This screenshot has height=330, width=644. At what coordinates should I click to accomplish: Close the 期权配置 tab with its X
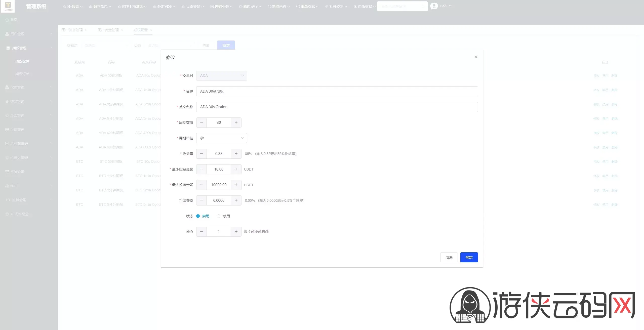pos(151,30)
